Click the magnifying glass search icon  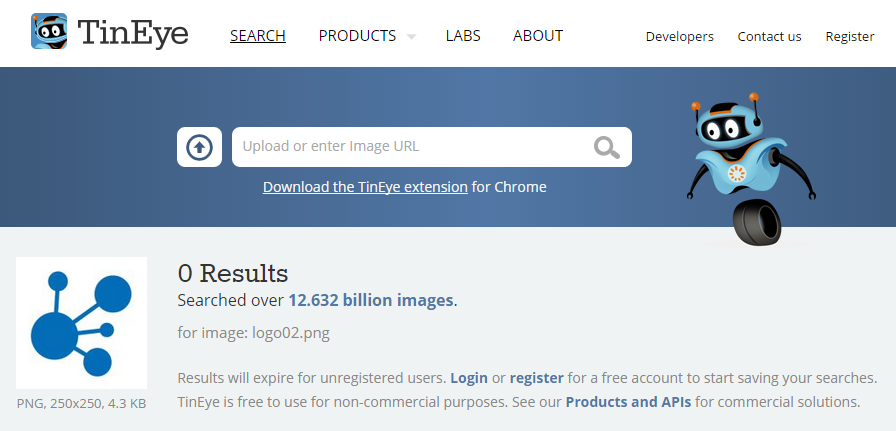pos(606,148)
